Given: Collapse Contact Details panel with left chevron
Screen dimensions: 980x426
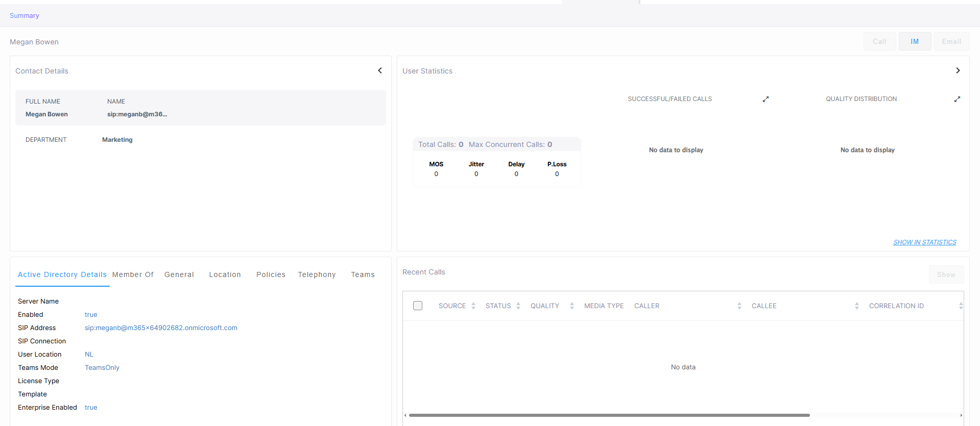Looking at the screenshot, I should click(380, 70).
